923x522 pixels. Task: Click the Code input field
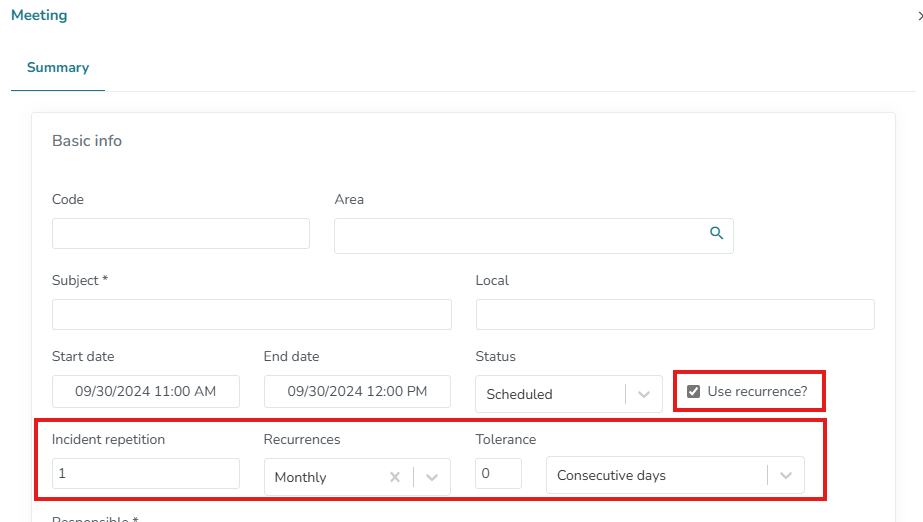coord(181,234)
